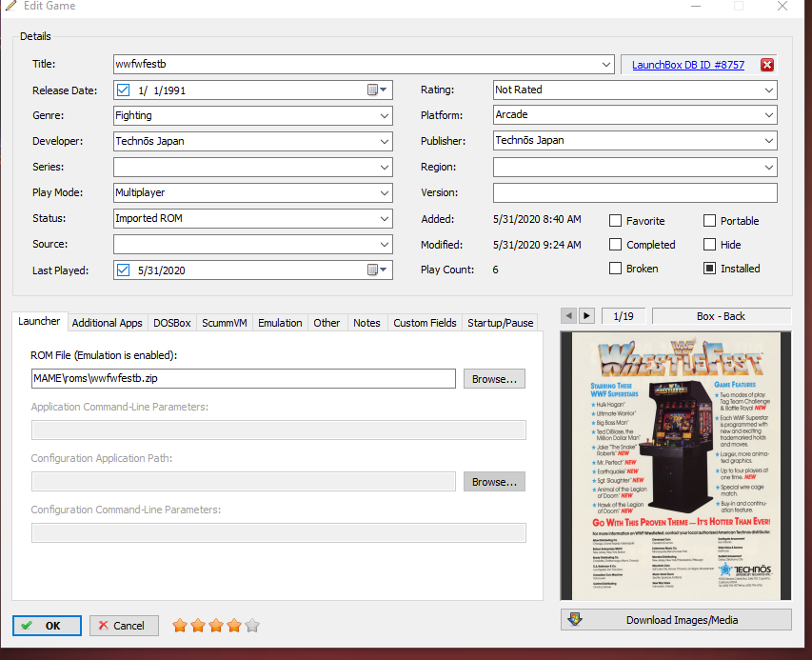The height and width of the screenshot is (660, 812).
Task: Open the Last Played calendar picker icon
Action: pos(376,270)
